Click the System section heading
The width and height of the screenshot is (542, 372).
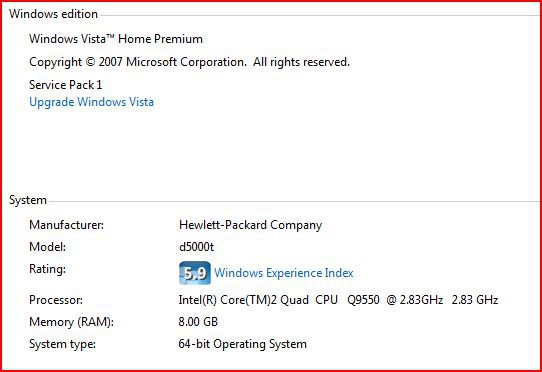(x=28, y=200)
